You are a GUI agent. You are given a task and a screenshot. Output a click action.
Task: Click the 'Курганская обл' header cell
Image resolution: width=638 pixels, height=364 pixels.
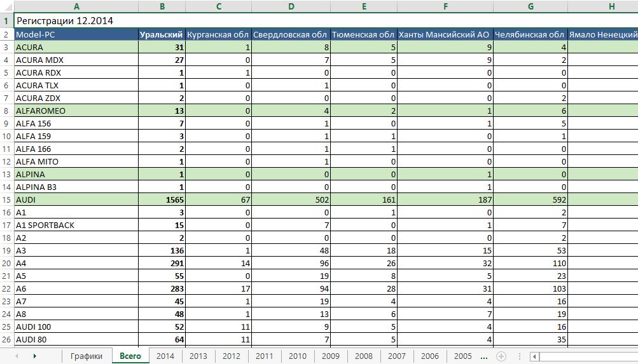pyautogui.click(x=219, y=34)
